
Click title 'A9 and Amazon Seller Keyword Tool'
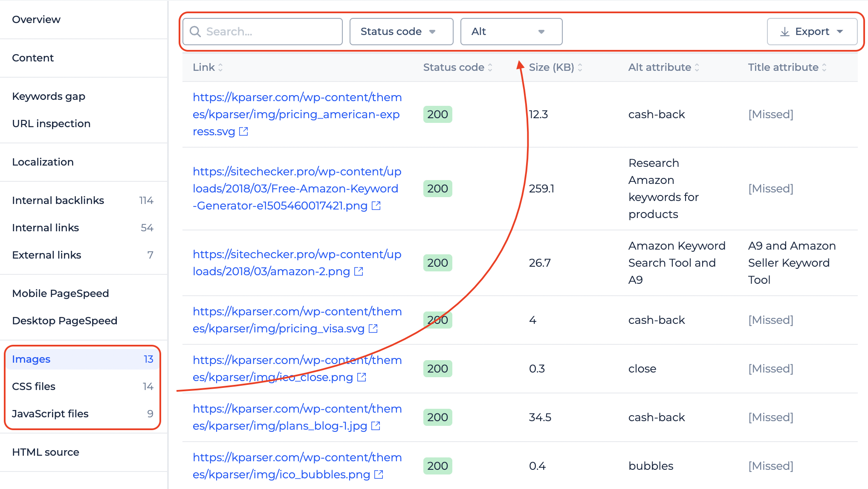[792, 263]
